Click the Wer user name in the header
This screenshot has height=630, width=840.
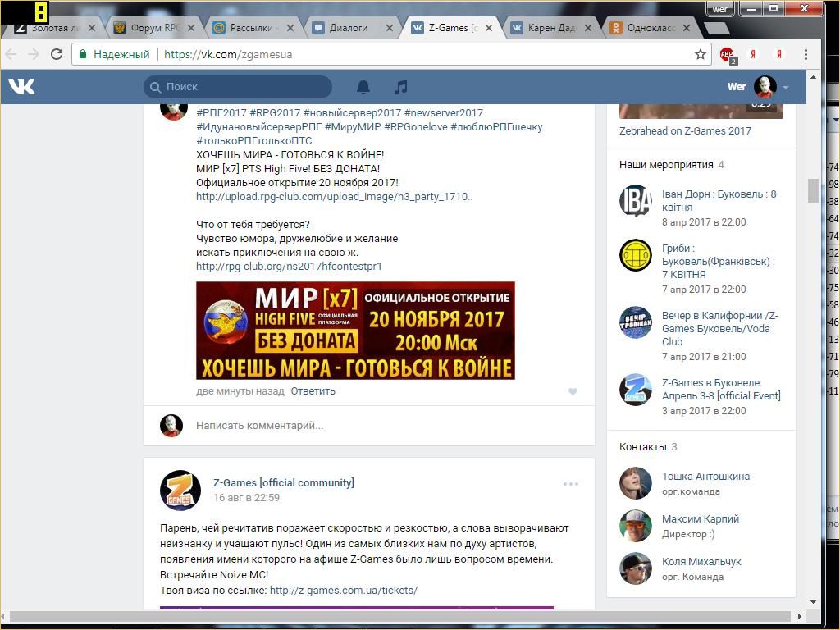coord(737,87)
